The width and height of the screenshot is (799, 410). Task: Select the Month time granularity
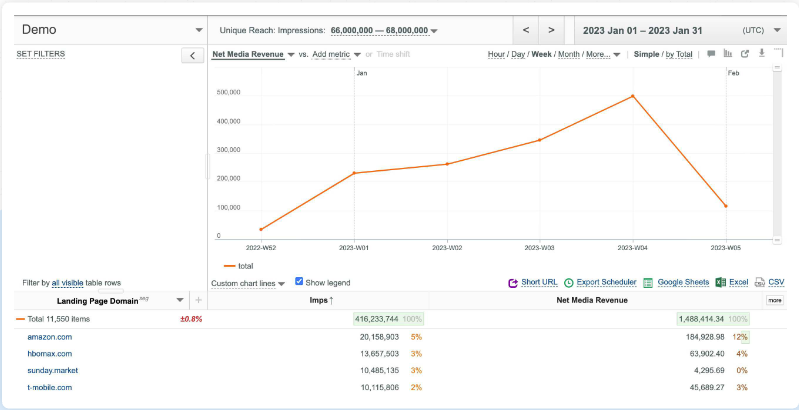(568, 54)
